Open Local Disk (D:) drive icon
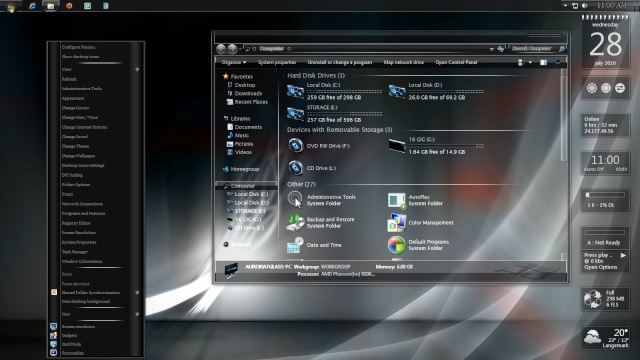The width and height of the screenshot is (640, 360). pyautogui.click(x=397, y=91)
